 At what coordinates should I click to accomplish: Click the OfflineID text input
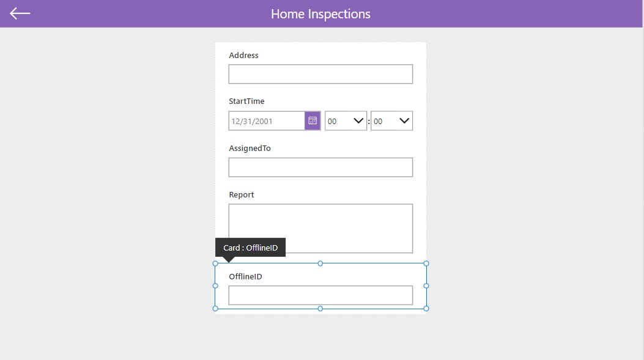pos(320,295)
